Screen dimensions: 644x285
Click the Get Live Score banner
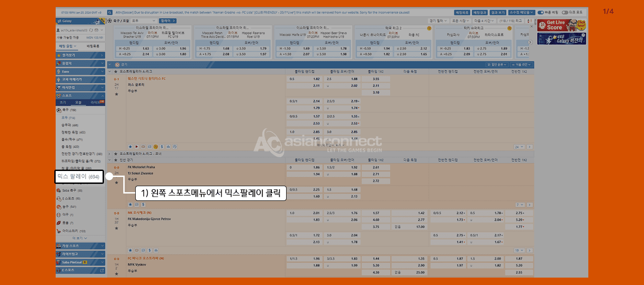pyautogui.click(x=561, y=25)
